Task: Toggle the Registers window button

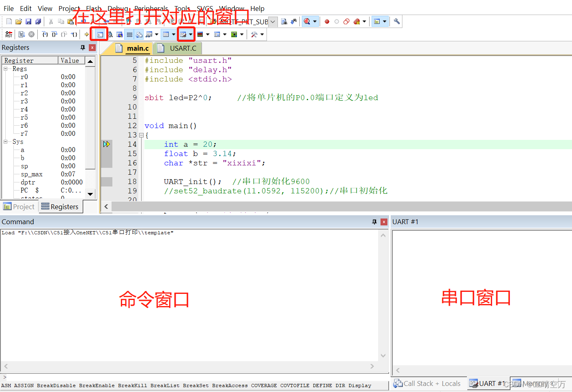Action: coord(129,34)
